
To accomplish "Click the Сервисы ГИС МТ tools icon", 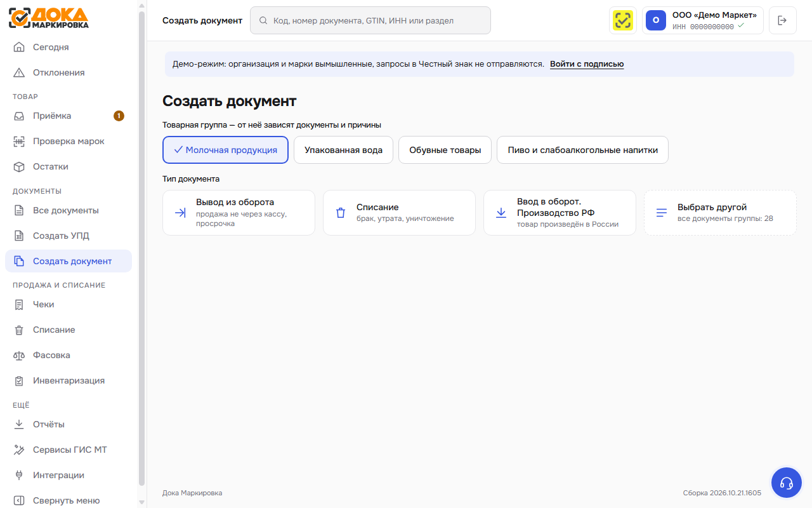I will coord(19,450).
